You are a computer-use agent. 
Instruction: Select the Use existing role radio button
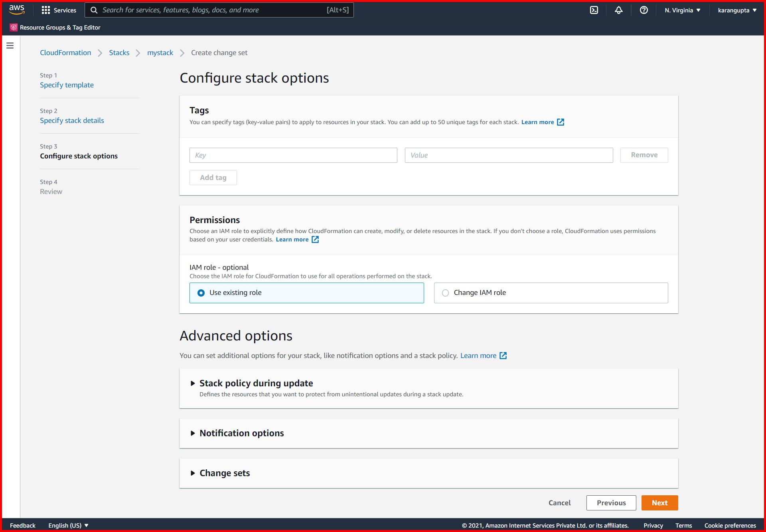[201, 293]
